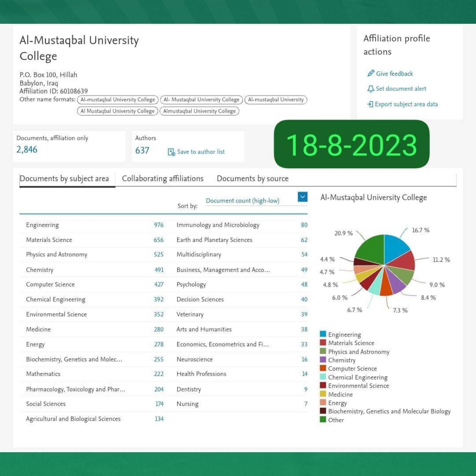This screenshot has width=476, height=476.
Task: Click the Almustaqbal University College name chip
Action: [x=199, y=111]
